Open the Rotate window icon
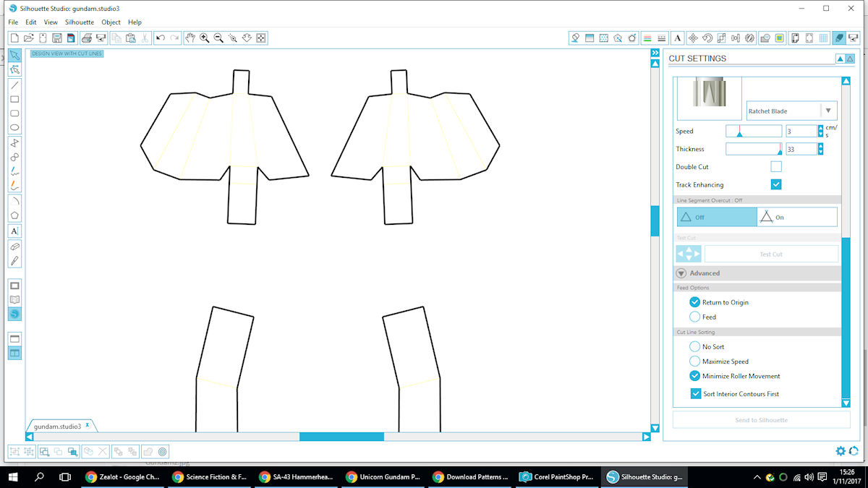Viewport: 868px width, 488px height. point(707,38)
